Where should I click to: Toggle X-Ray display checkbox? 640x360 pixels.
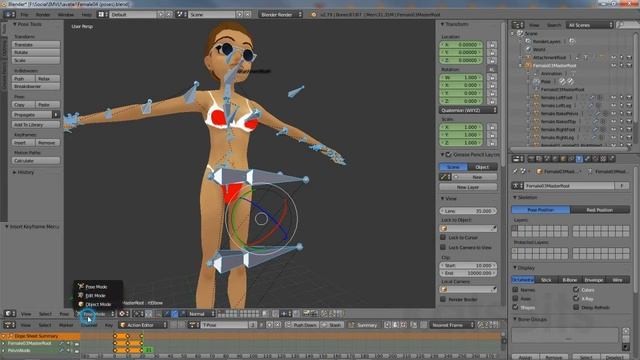coord(576,298)
